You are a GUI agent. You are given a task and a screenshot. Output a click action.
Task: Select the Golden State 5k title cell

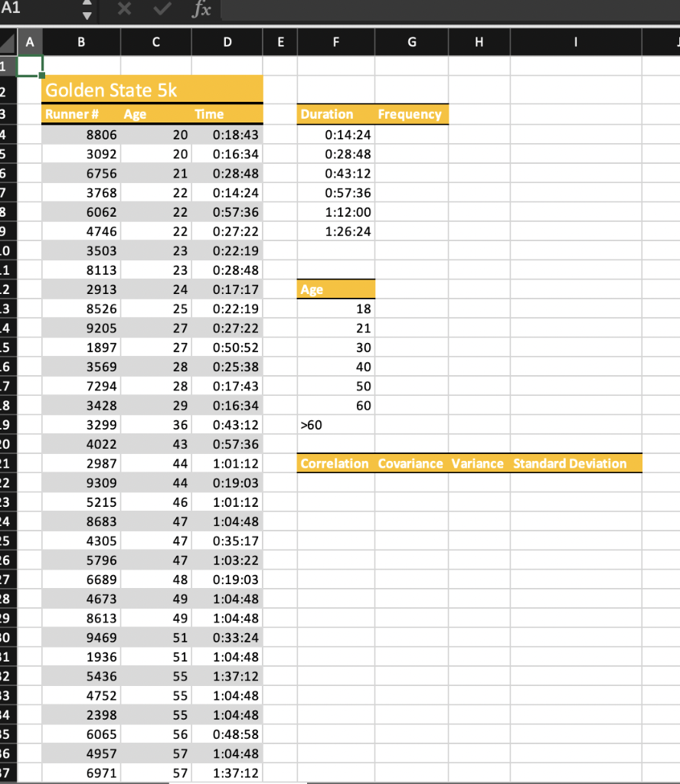click(115, 90)
